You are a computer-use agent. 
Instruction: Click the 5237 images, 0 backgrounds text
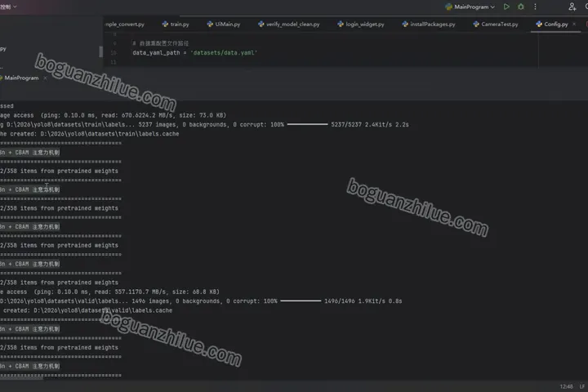[x=183, y=124]
